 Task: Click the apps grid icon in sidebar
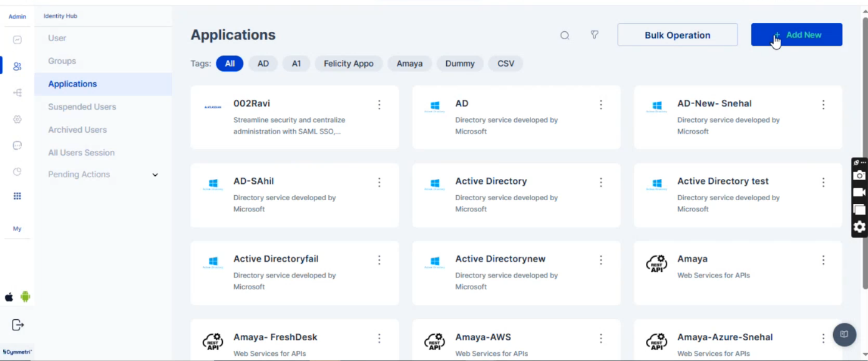[17, 196]
